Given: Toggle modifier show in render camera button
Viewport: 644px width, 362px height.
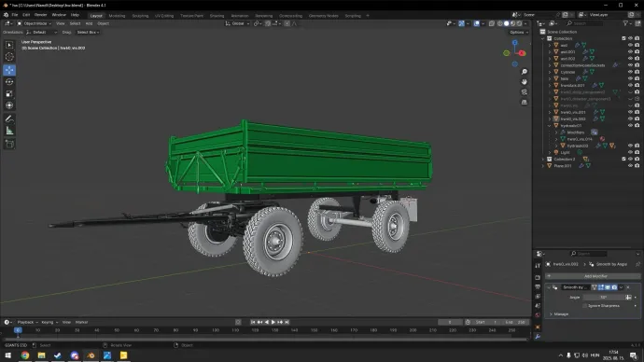Looking at the screenshot, I should click(x=614, y=287).
